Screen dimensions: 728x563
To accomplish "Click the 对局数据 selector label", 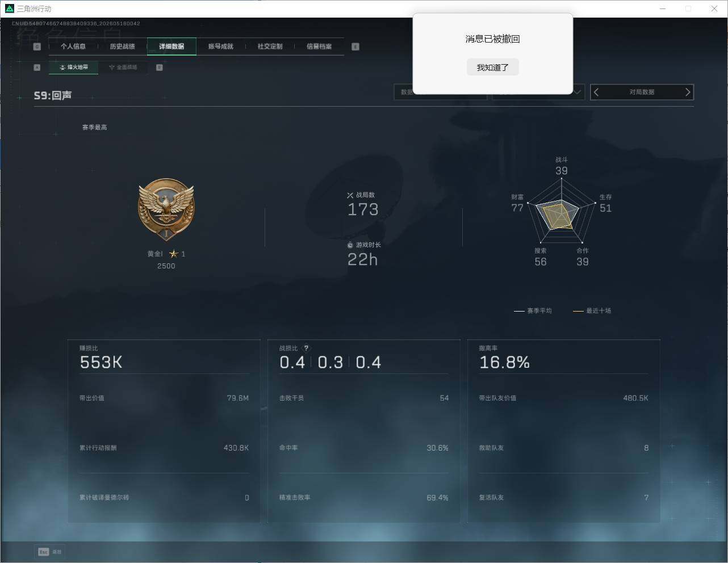I will tap(642, 92).
